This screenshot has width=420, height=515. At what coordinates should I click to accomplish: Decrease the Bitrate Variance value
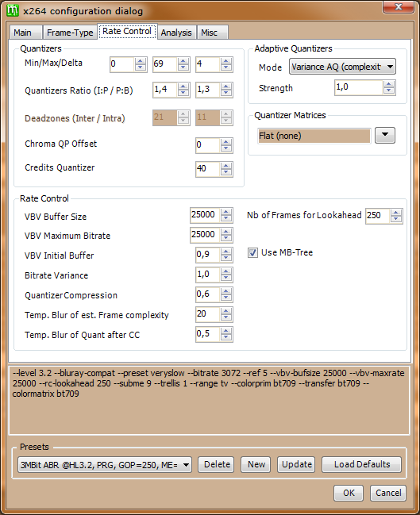(226, 279)
